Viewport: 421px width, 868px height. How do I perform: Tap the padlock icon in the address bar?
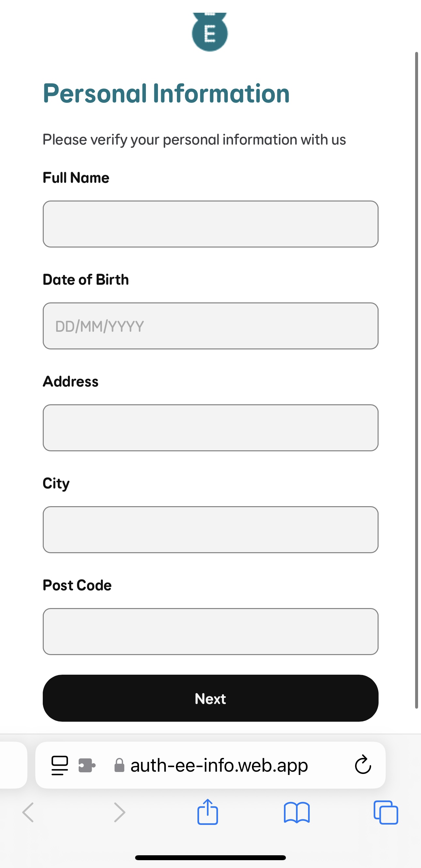(x=119, y=765)
